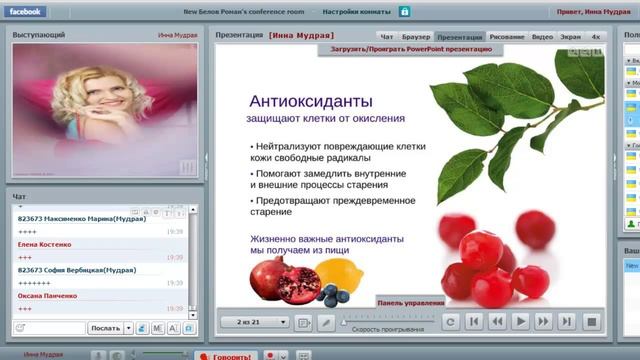Click the Инна Мудрая speaker name link
The height and width of the screenshot is (360, 640).
pos(178,35)
